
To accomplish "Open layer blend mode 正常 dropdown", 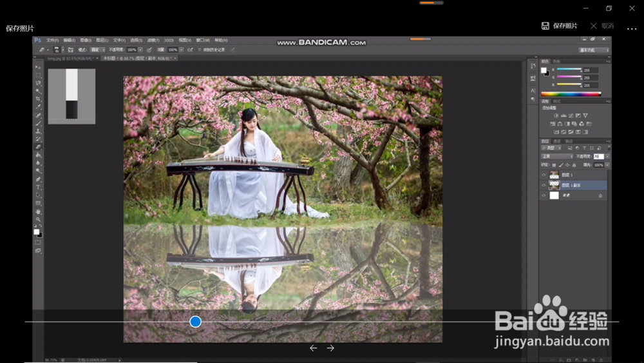I will [557, 157].
